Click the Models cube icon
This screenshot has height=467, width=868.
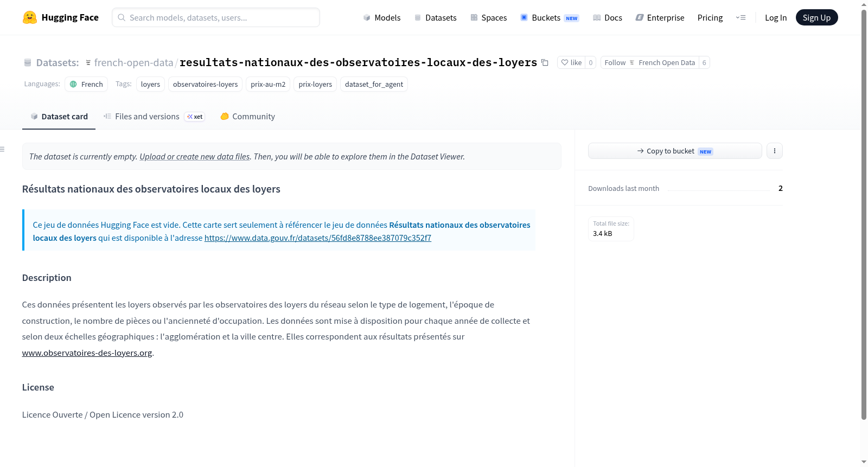[x=367, y=17]
